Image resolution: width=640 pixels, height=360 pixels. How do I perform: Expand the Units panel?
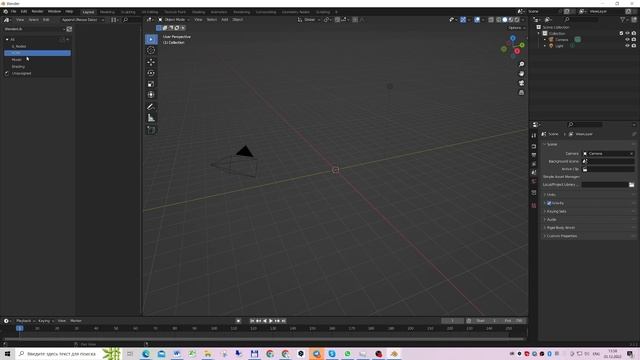point(551,195)
